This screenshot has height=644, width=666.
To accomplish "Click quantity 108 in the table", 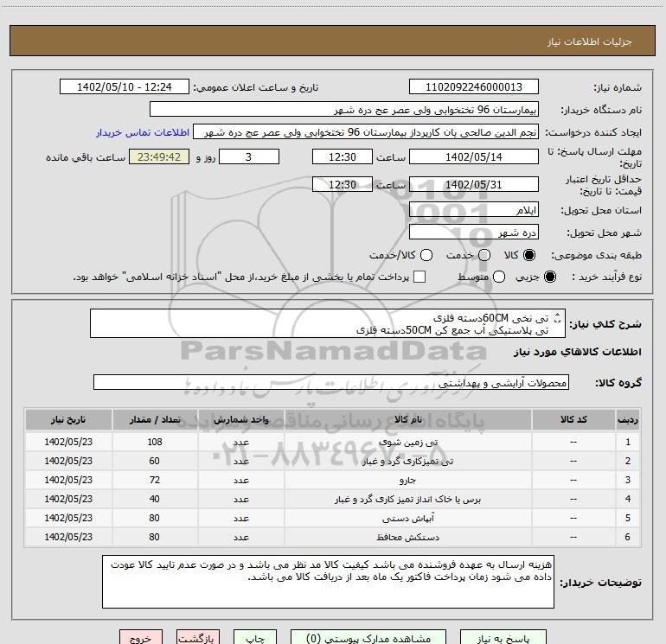I will pos(155,442).
